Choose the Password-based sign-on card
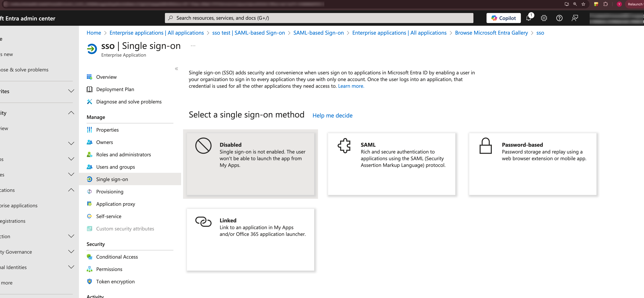The width and height of the screenshot is (644, 298). 533,164
